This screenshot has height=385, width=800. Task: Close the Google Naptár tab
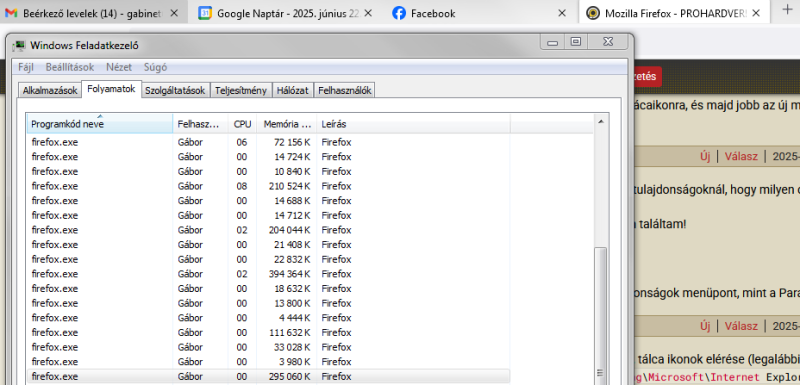pos(368,14)
